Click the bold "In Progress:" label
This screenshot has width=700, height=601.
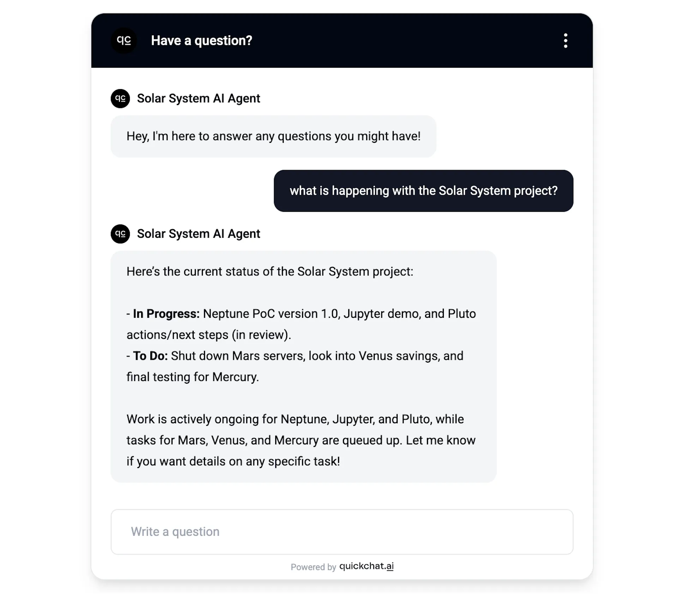tap(166, 314)
